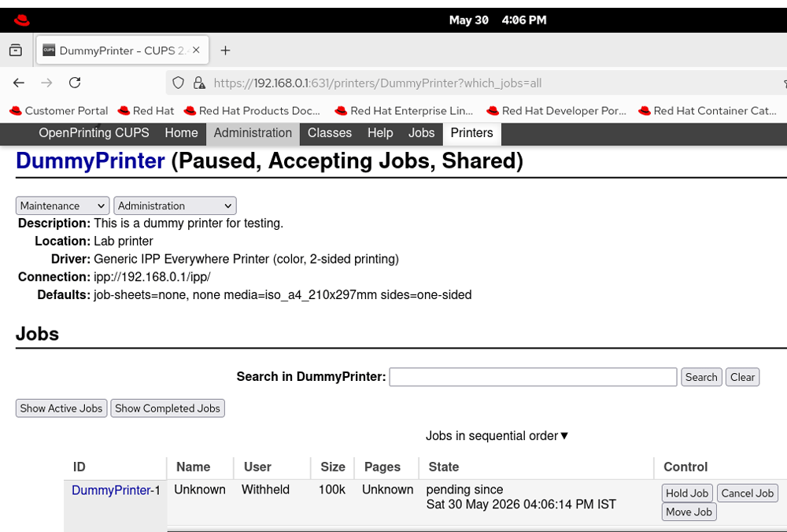
Task: Click the date and time in top bar
Action: coord(497,20)
